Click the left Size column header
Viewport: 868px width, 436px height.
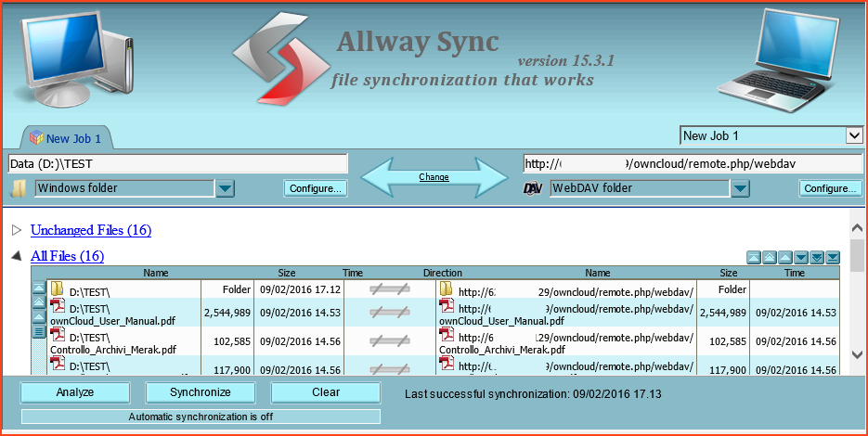click(x=286, y=273)
